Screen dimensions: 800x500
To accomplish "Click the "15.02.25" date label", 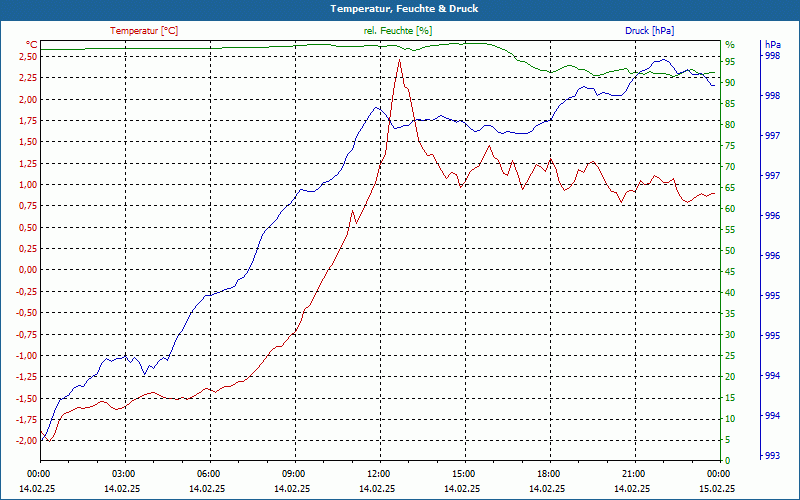I will point(718,489).
